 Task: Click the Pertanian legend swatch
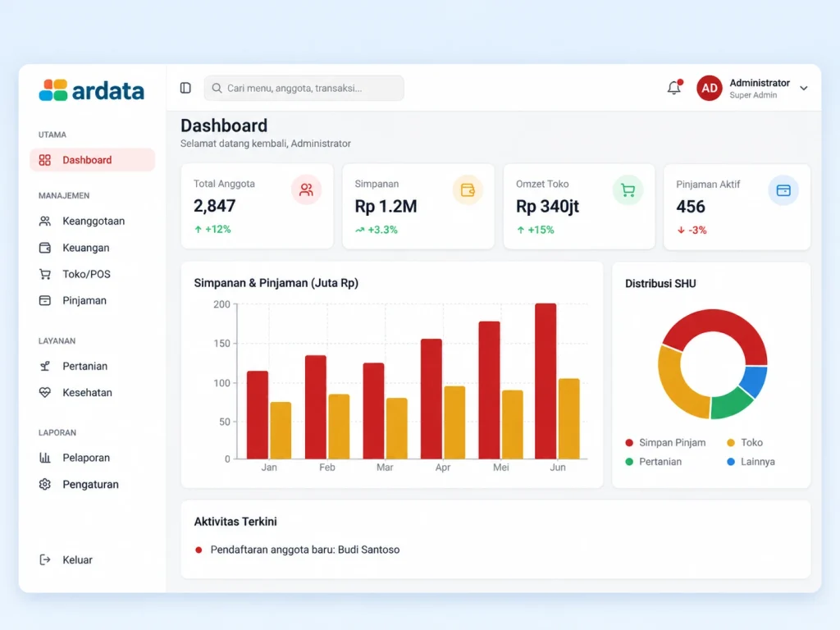(x=629, y=461)
